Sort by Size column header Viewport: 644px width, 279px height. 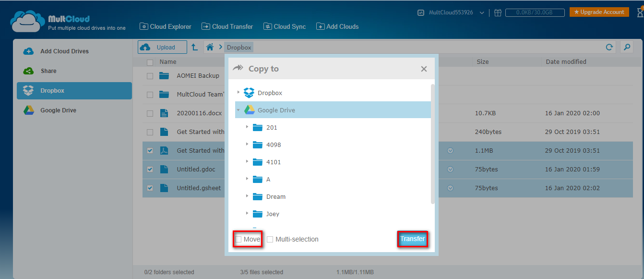tap(483, 62)
